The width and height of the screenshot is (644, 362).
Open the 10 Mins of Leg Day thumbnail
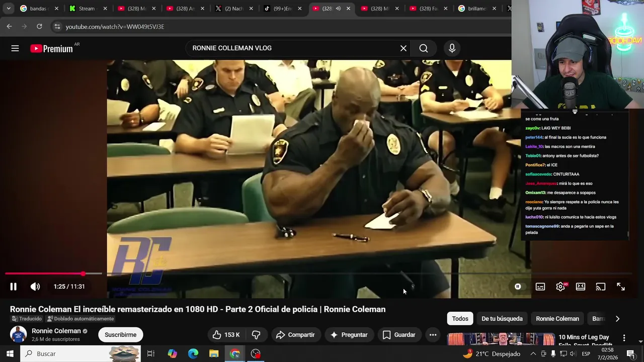tap(501, 340)
